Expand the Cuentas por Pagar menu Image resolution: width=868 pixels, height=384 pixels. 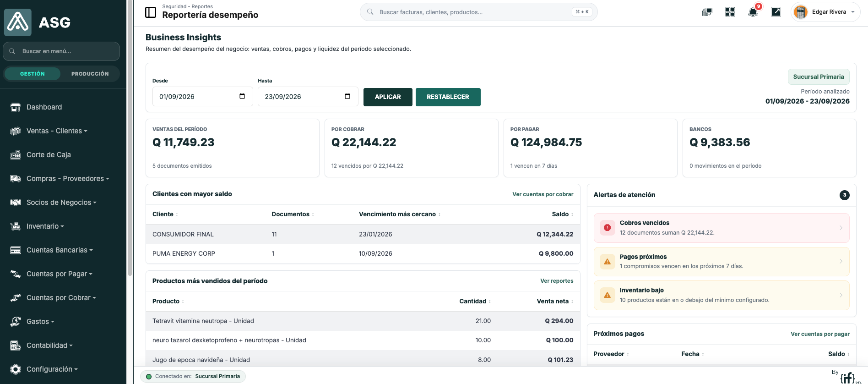tap(60, 274)
